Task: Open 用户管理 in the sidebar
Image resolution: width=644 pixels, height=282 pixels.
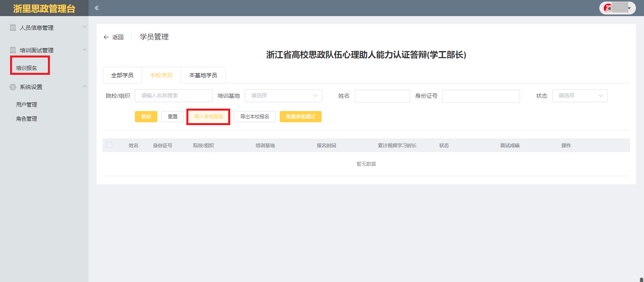Action: [27, 105]
